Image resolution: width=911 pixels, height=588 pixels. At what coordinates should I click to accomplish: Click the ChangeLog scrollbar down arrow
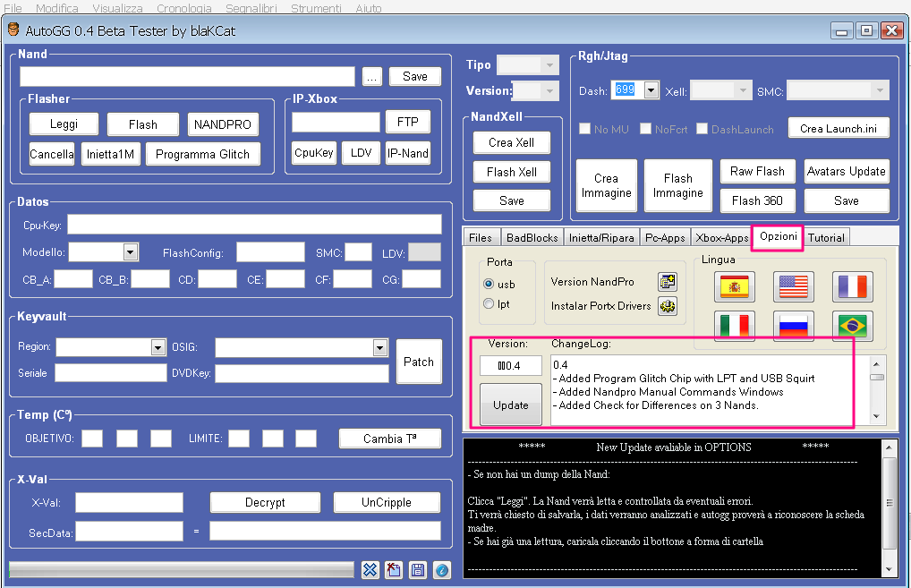(x=876, y=416)
